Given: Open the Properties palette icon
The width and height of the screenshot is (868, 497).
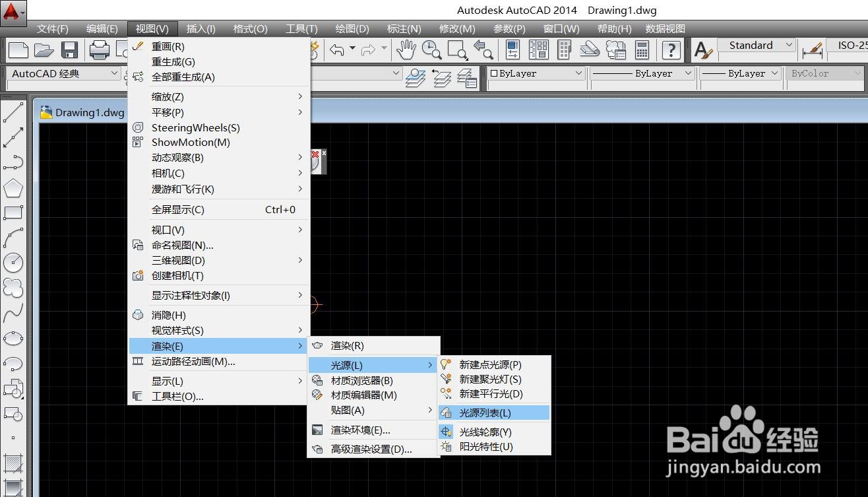Looking at the screenshot, I should click(x=512, y=50).
